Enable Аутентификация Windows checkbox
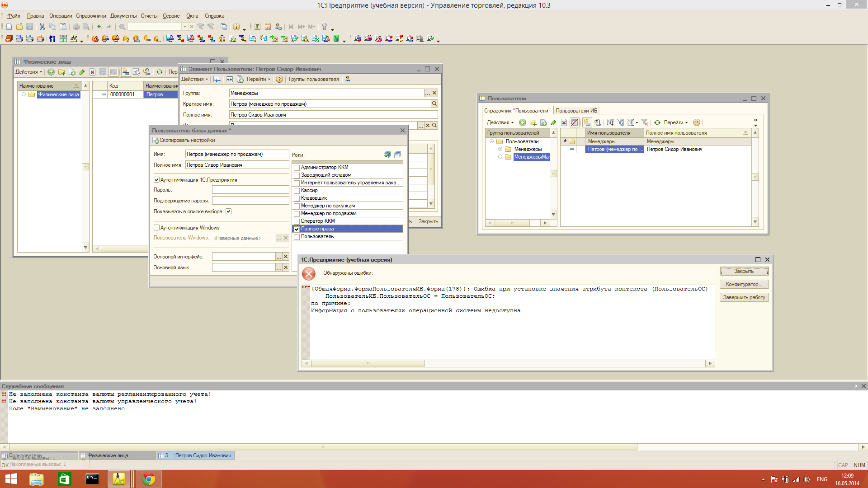Image resolution: width=868 pixels, height=488 pixels. click(x=157, y=228)
